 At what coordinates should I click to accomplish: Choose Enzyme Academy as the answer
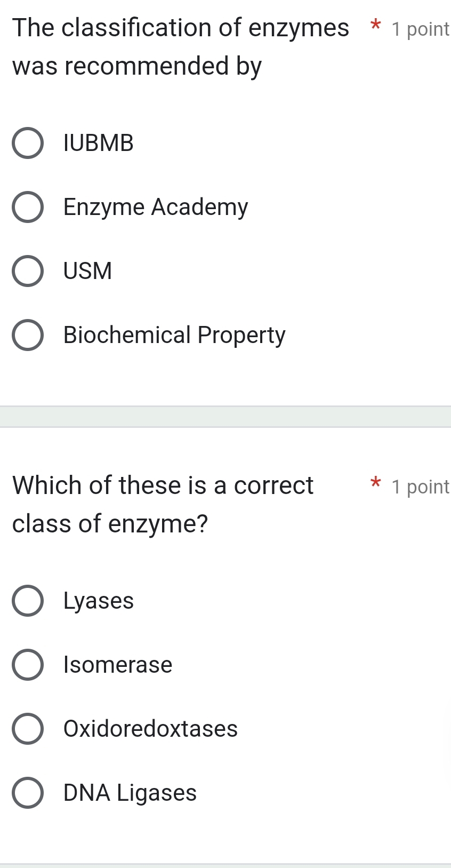point(28,207)
